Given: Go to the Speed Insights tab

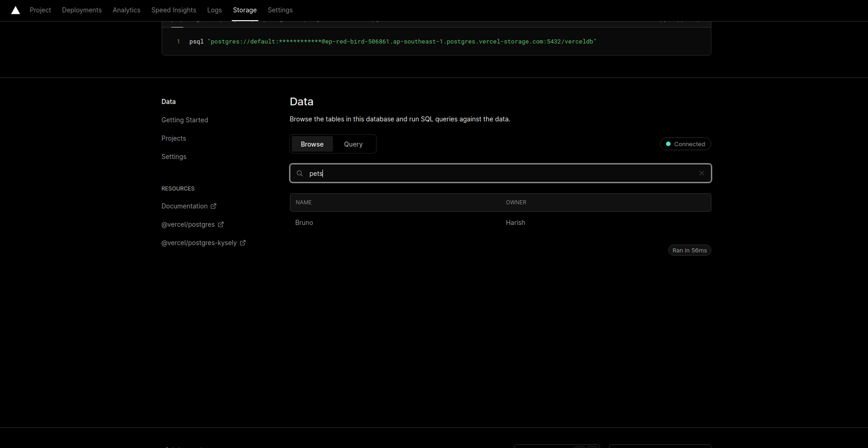Looking at the screenshot, I should point(174,10).
